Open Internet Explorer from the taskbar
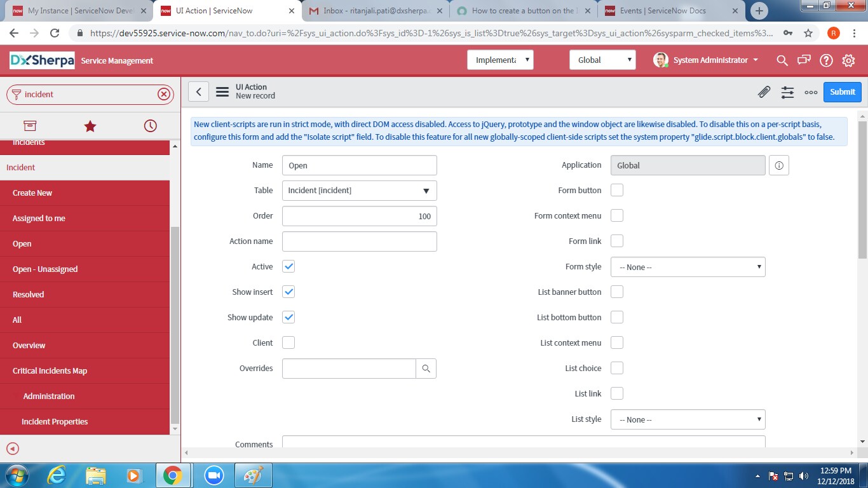This screenshot has width=868, height=488. click(x=57, y=475)
